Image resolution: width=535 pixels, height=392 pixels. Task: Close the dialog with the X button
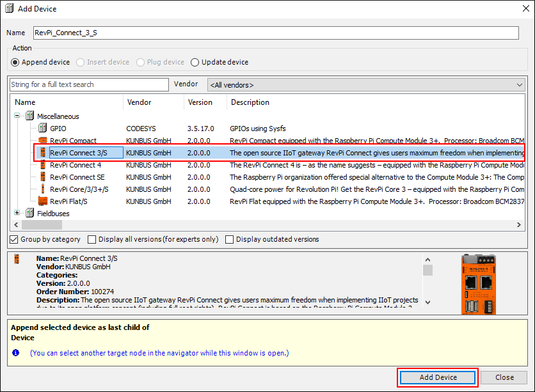pos(526,8)
